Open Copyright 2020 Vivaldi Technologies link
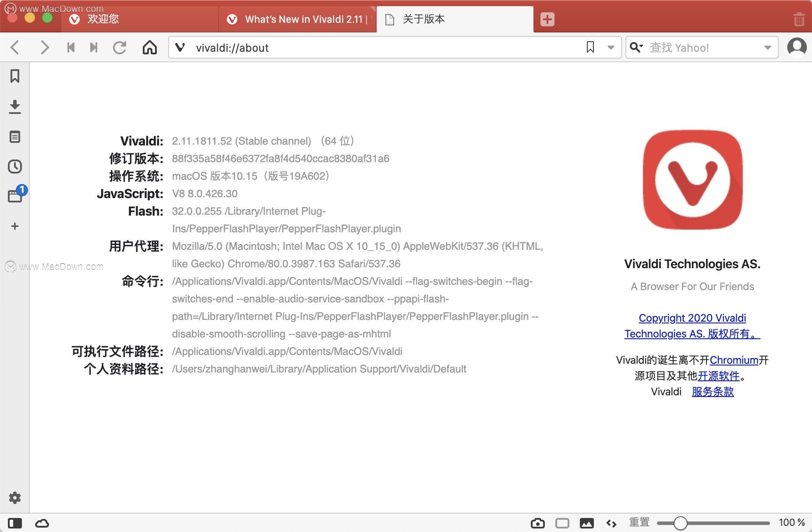The image size is (812, 532). 692,326
